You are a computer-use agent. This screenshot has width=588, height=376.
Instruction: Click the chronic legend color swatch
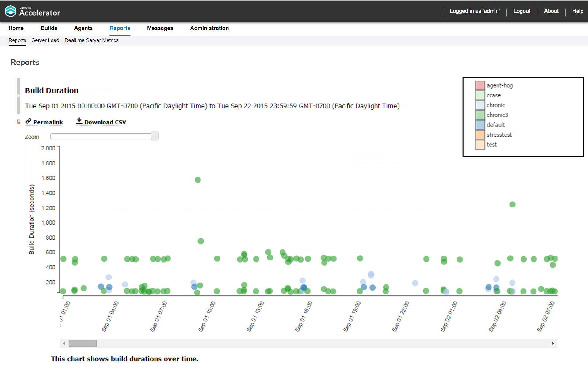point(480,105)
